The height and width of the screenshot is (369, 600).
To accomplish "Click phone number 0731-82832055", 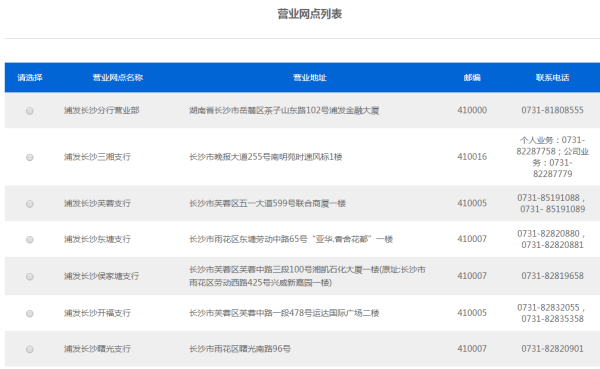I will pos(549,308).
